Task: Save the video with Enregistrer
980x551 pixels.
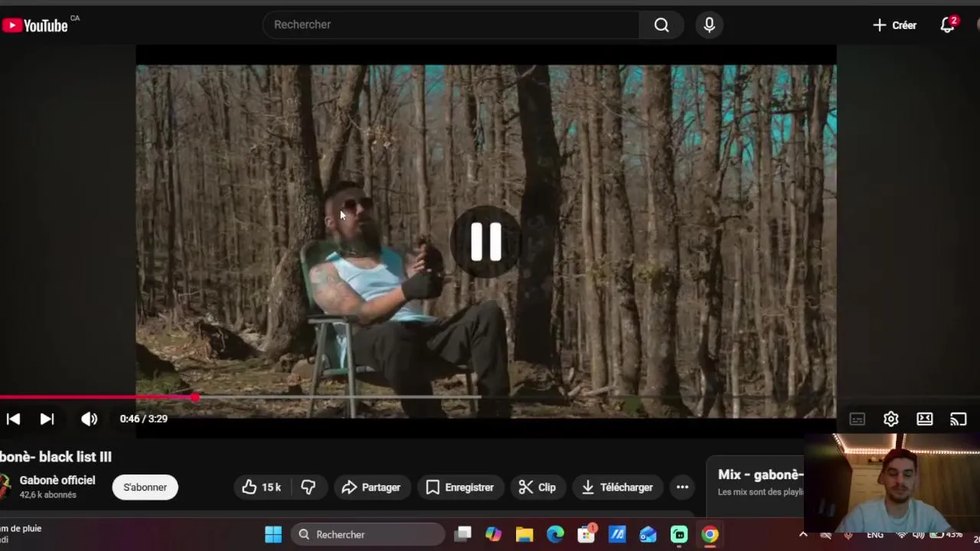Action: click(x=460, y=487)
